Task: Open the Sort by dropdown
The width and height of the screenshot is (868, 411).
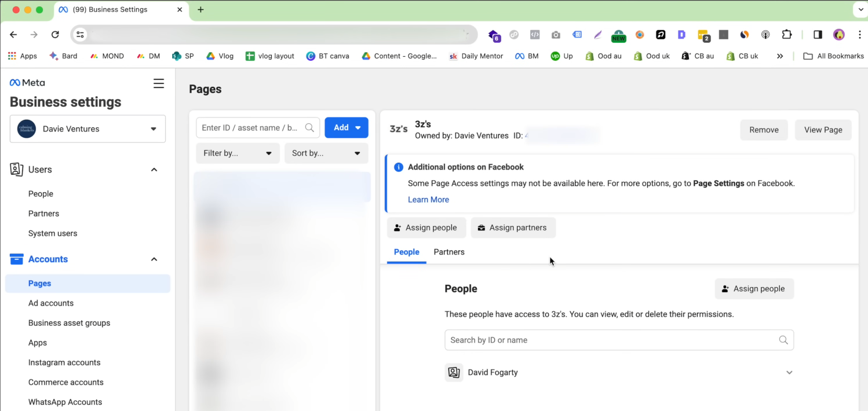Action: click(x=326, y=153)
